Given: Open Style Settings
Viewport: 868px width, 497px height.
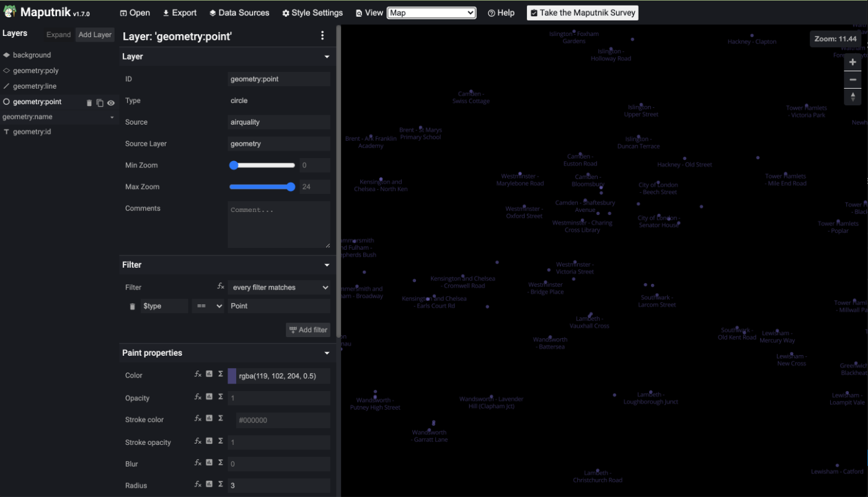Looking at the screenshot, I should (x=312, y=13).
